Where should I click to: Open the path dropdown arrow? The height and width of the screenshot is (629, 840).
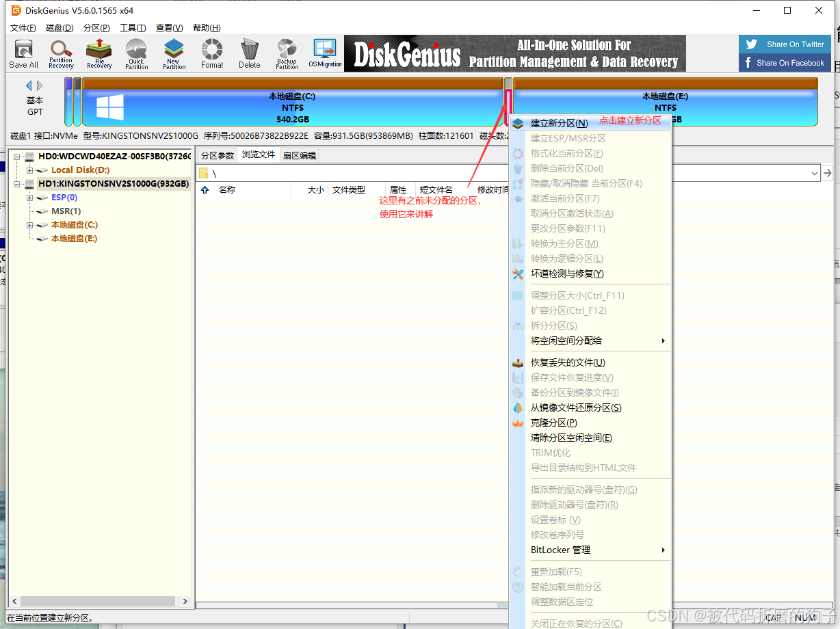click(815, 174)
